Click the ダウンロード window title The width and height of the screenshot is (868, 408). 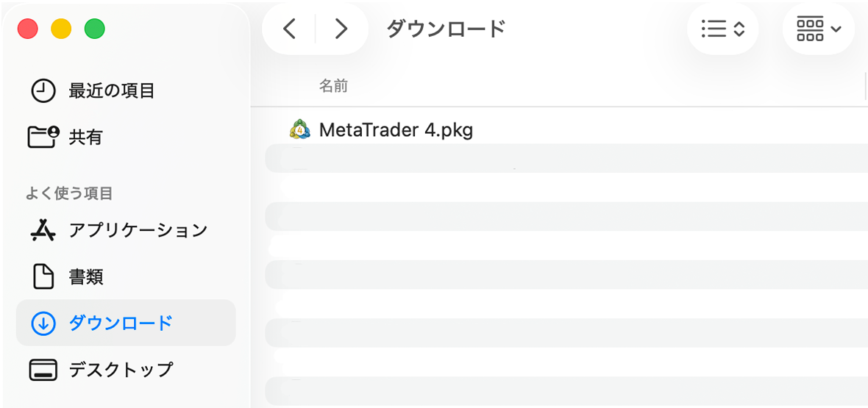(x=446, y=29)
